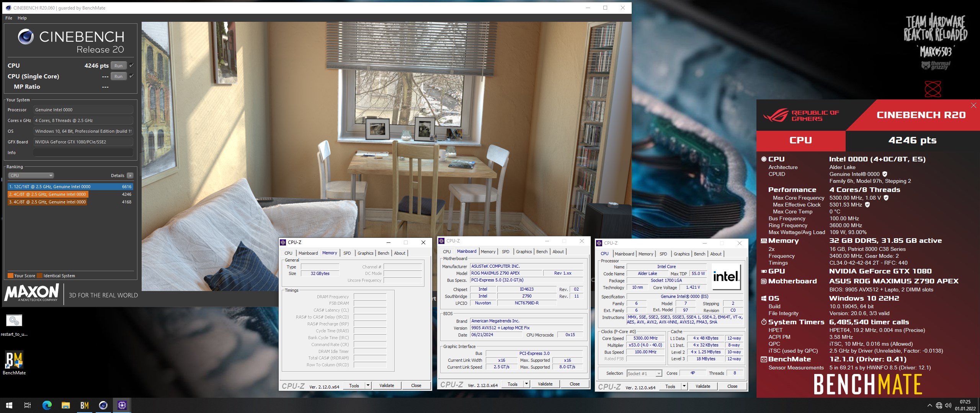980x413 pixels.
Task: Launch Microsoft Edge from the taskbar
Action: [x=47, y=405]
